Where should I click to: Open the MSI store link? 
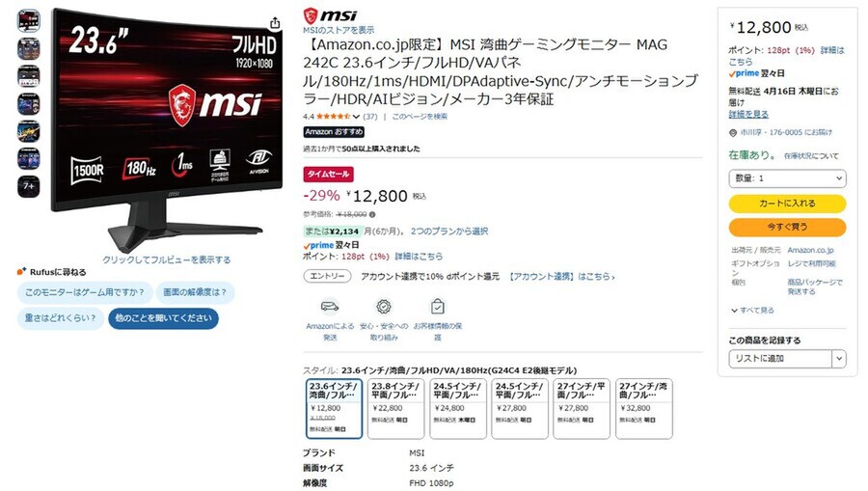(x=339, y=30)
